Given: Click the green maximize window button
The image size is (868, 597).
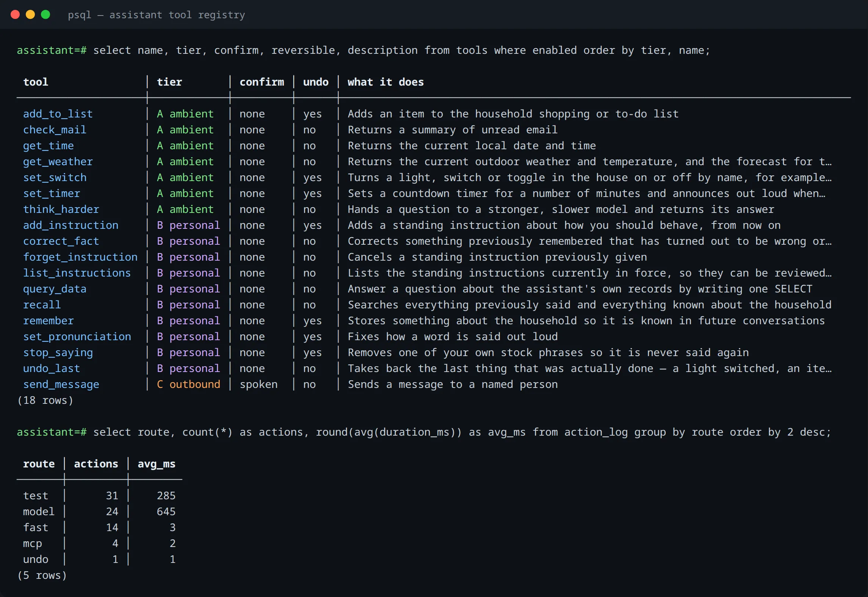Looking at the screenshot, I should click(45, 15).
